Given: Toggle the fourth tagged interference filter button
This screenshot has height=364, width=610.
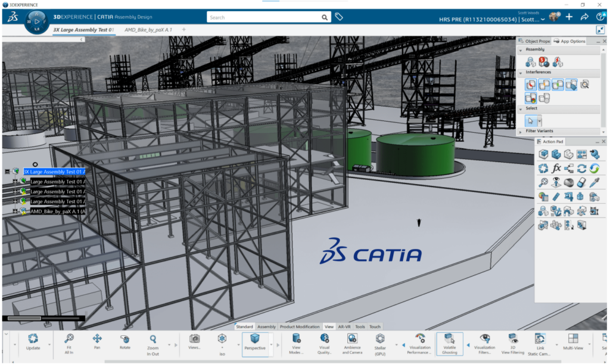Looking at the screenshot, I should click(x=571, y=85).
